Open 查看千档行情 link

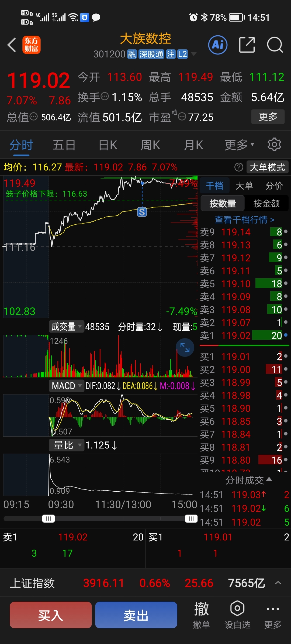[244, 220]
